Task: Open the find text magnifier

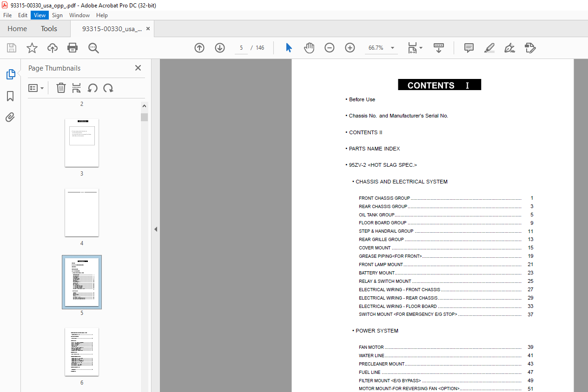Action: coord(93,48)
